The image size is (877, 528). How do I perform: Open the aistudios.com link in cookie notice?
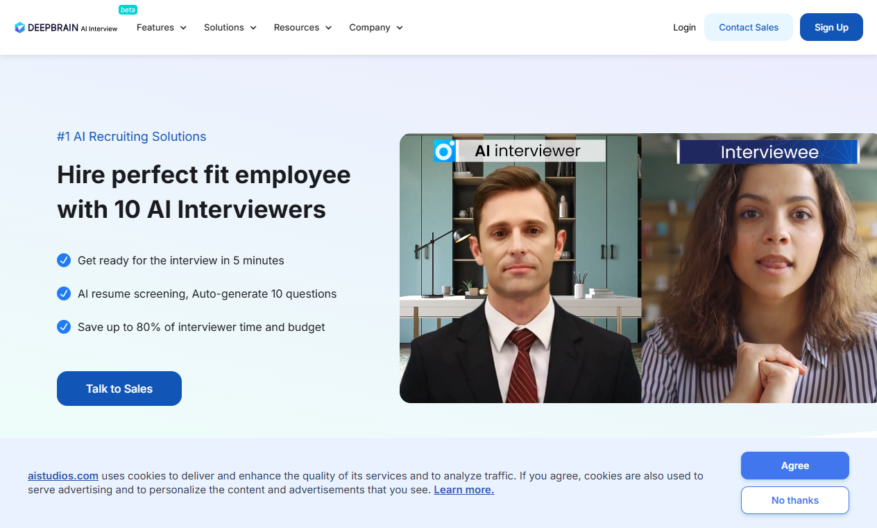[63, 475]
